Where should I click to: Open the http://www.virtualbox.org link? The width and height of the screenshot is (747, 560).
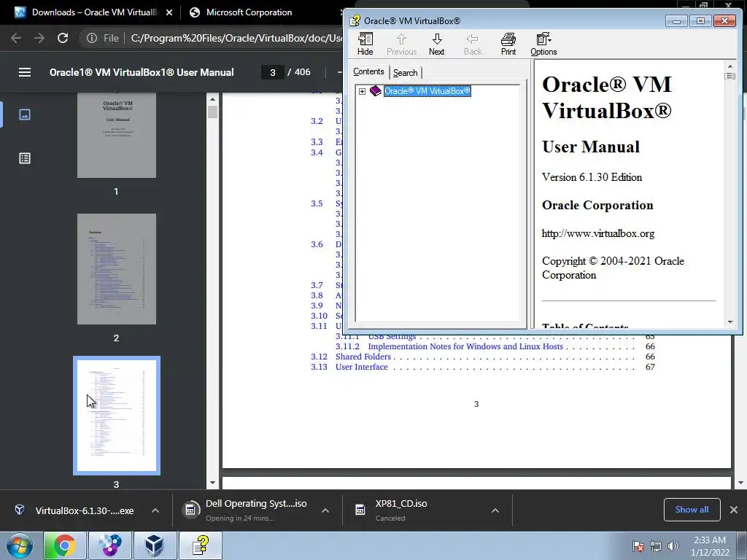[x=598, y=233]
